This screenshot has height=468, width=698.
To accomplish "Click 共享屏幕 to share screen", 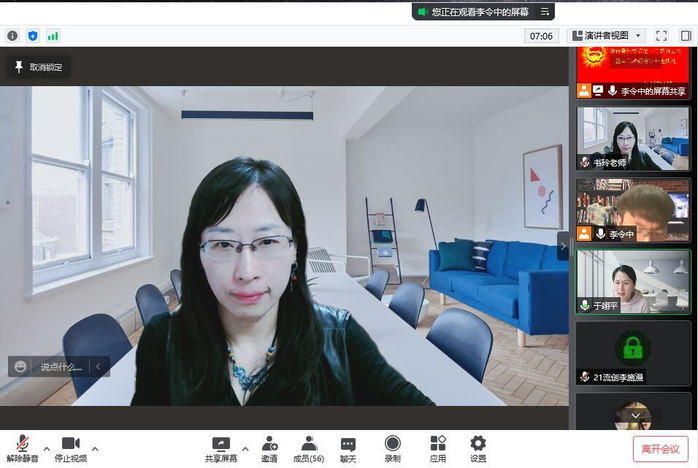I will click(x=221, y=448).
